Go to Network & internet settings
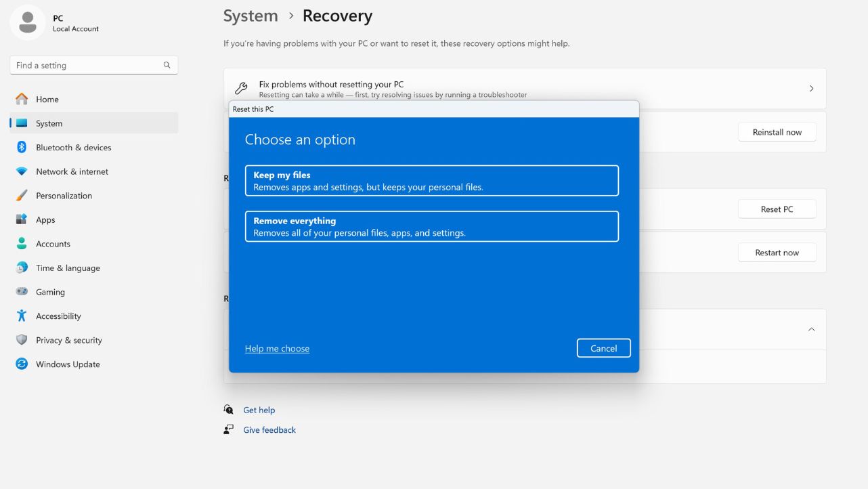This screenshot has width=868, height=489. pos(94,171)
